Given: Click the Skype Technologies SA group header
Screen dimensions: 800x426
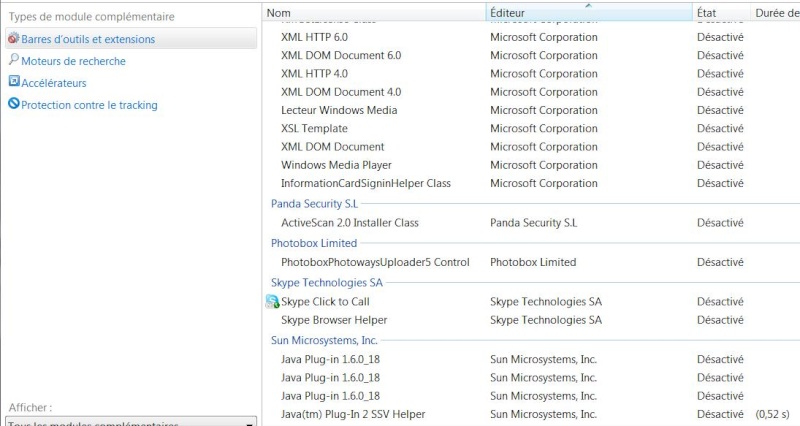Looking at the screenshot, I should tap(327, 283).
